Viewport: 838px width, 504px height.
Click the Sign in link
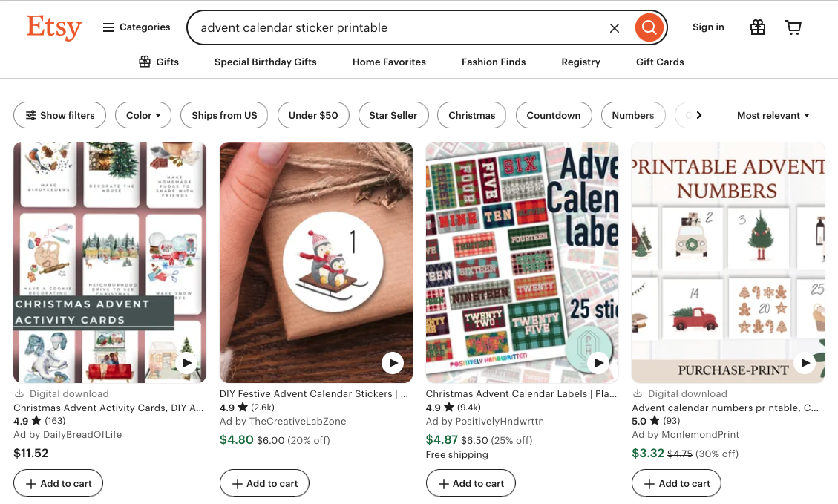(x=707, y=27)
